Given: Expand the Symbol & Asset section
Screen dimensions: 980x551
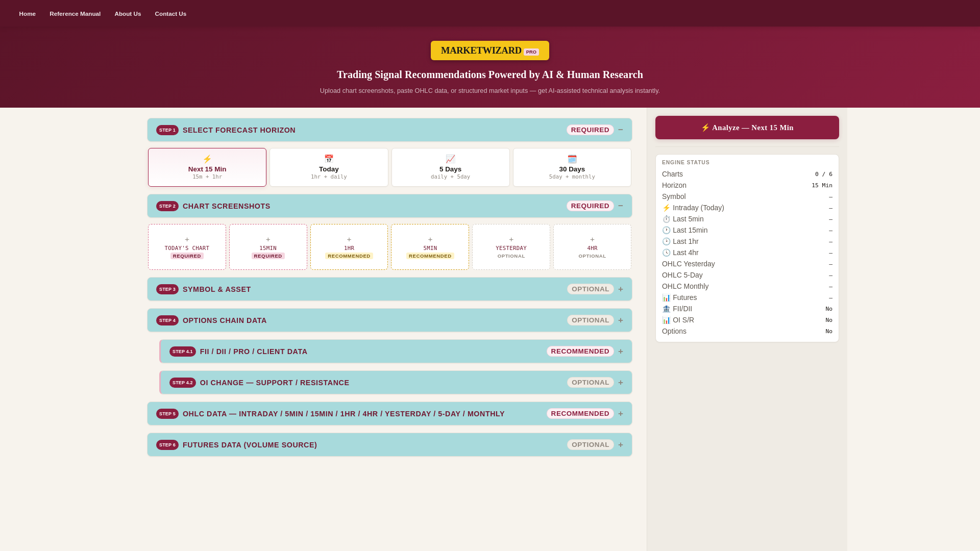Looking at the screenshot, I should click(621, 289).
